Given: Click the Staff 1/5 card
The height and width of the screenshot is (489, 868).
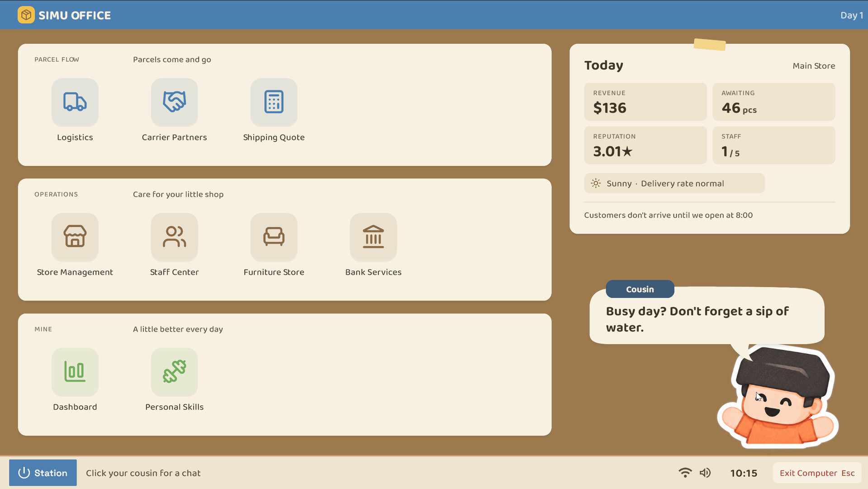Looking at the screenshot, I should pos(774,145).
